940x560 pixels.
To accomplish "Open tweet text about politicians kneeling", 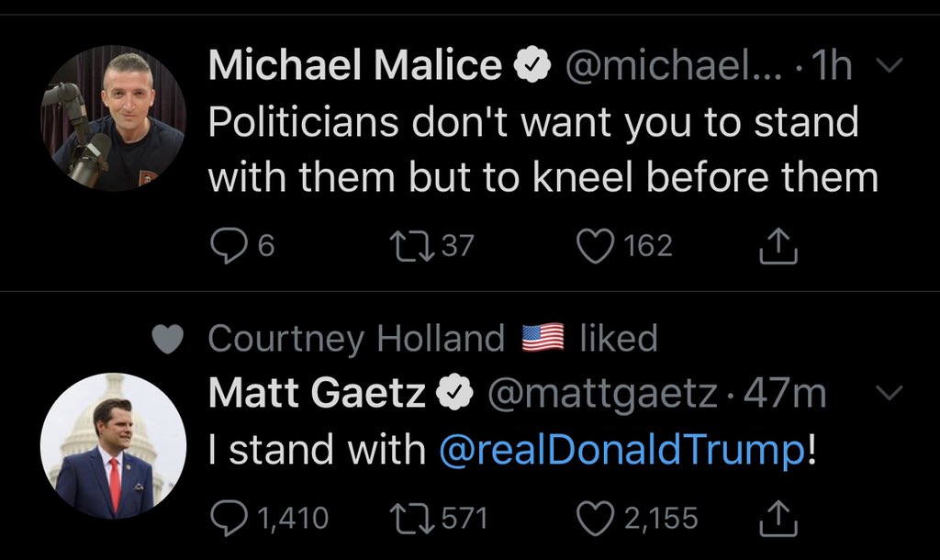I will coord(542,150).
